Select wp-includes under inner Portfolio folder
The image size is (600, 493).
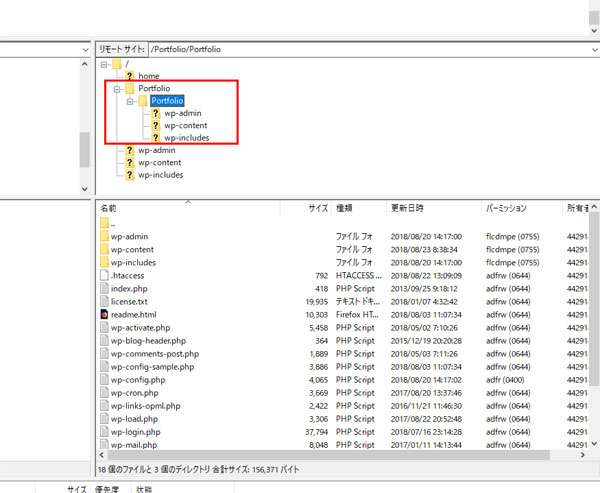tap(187, 138)
